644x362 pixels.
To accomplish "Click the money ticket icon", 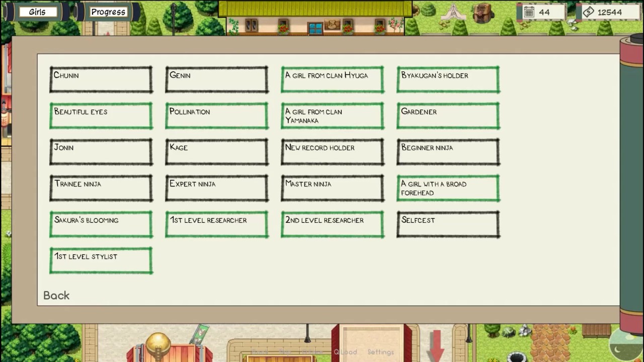I will 588,12.
